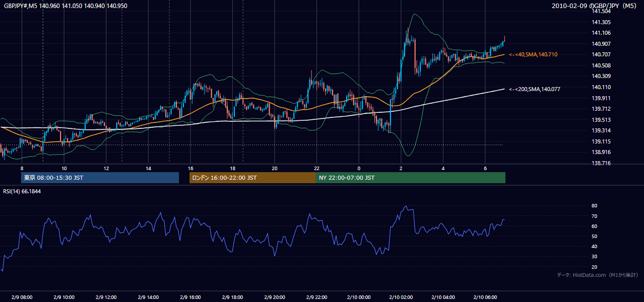This screenshot has width=644, height=302.
Task: Click price axis value 139.513
Action: click(x=601, y=120)
